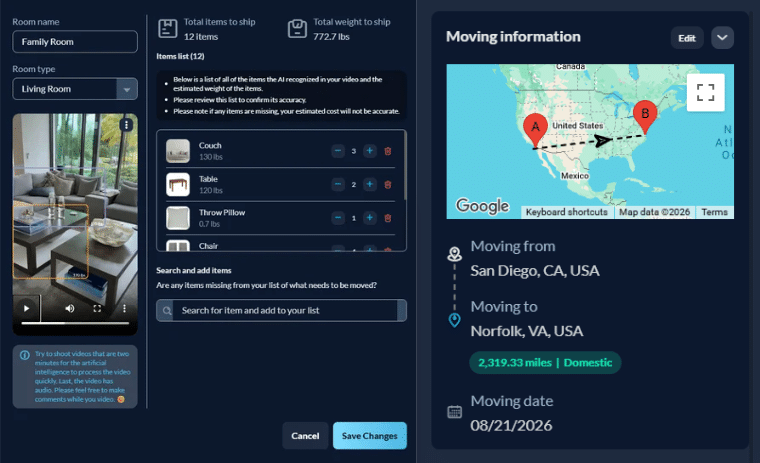The image size is (760, 463).
Task: Click the Cancel button
Action: pyautogui.click(x=305, y=436)
